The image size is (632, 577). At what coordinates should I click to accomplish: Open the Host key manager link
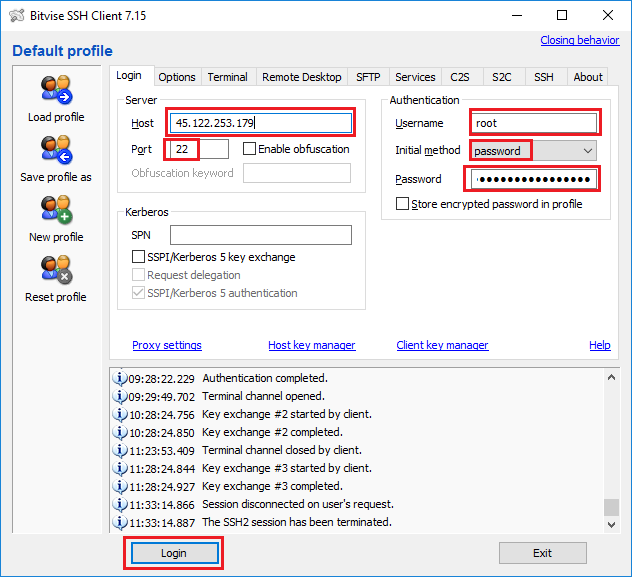[311, 345]
